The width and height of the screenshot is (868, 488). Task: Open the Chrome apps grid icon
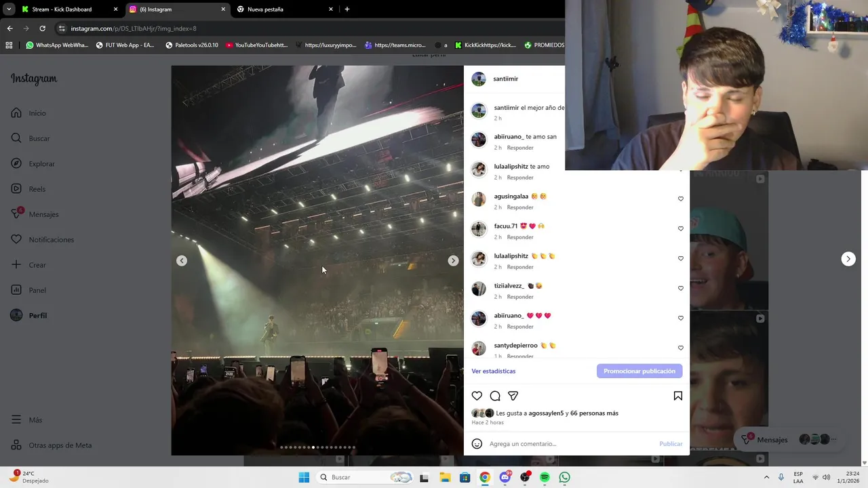coord(9,45)
